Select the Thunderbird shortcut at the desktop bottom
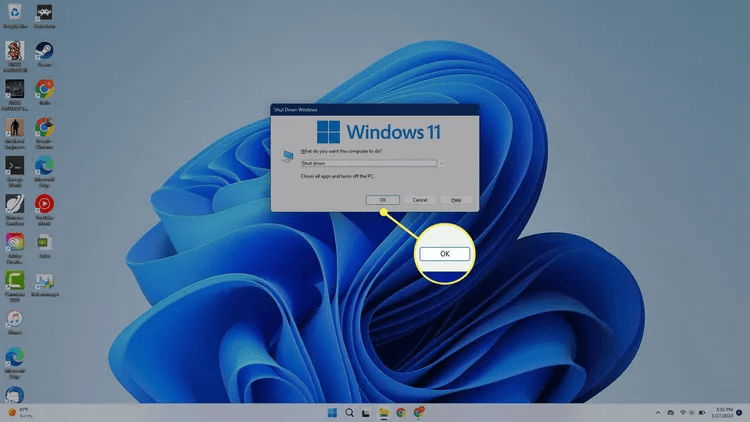 (15, 394)
